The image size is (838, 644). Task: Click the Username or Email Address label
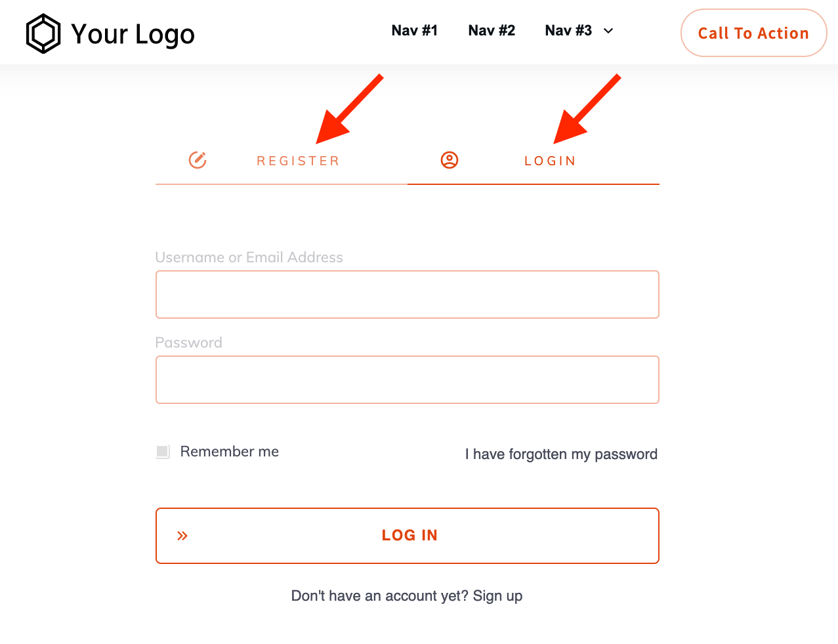249,257
